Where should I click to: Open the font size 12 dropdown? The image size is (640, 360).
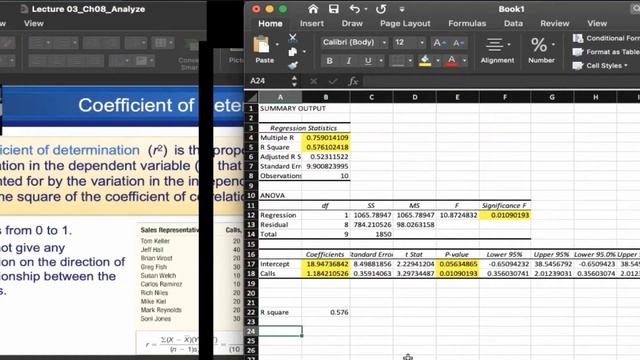[x=422, y=42]
